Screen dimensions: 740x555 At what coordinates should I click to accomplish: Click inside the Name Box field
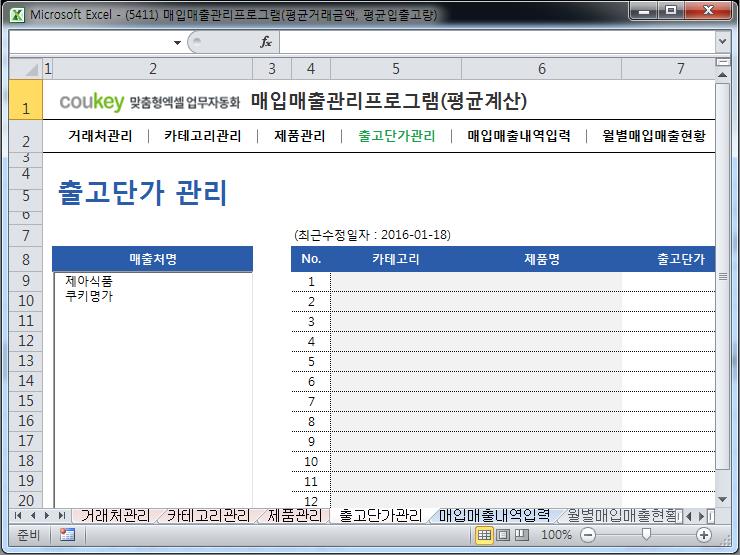[90, 42]
